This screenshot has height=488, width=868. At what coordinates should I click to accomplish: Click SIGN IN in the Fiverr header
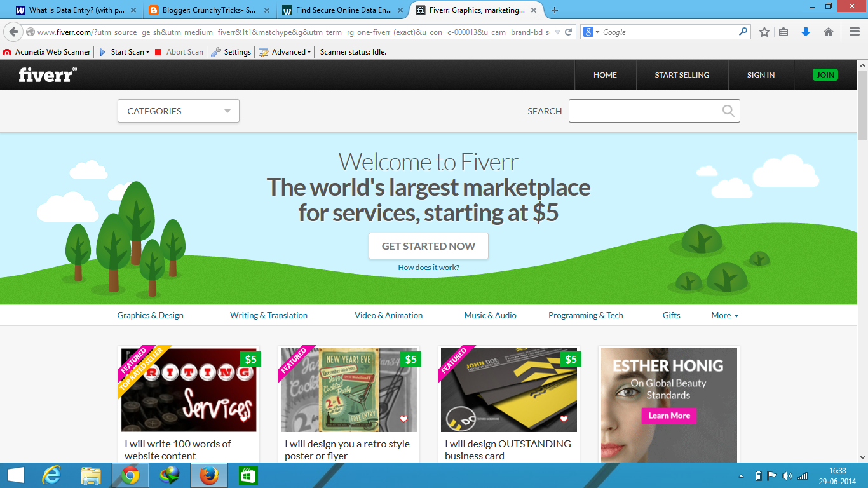[x=761, y=75]
